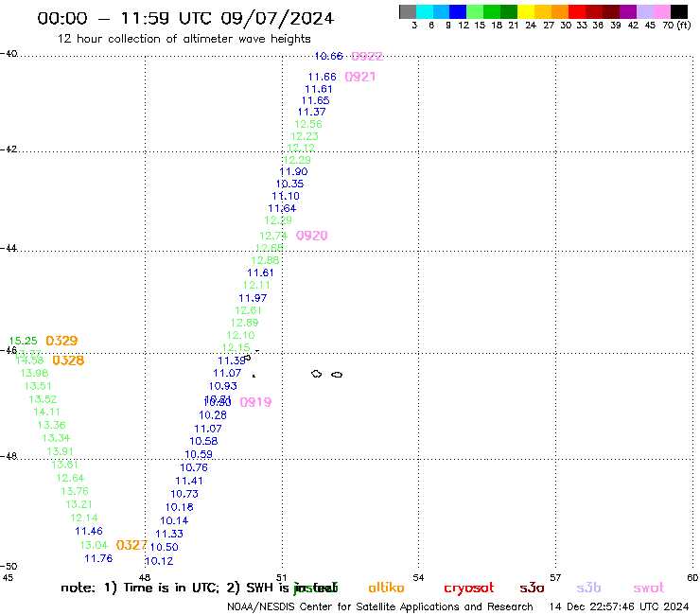Click the wave height value 14.11
This screenshot has height=615, width=700.
(x=46, y=412)
